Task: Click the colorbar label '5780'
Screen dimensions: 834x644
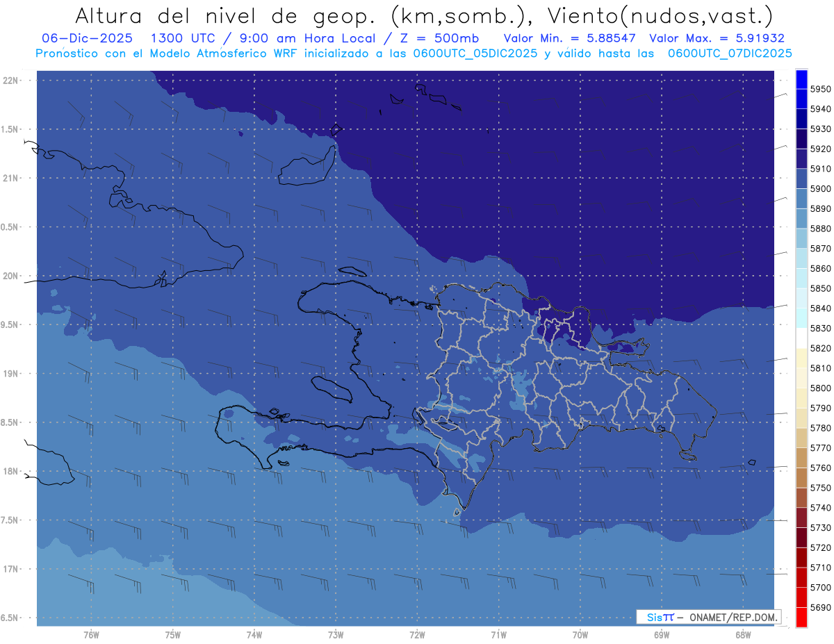Action: pos(820,428)
